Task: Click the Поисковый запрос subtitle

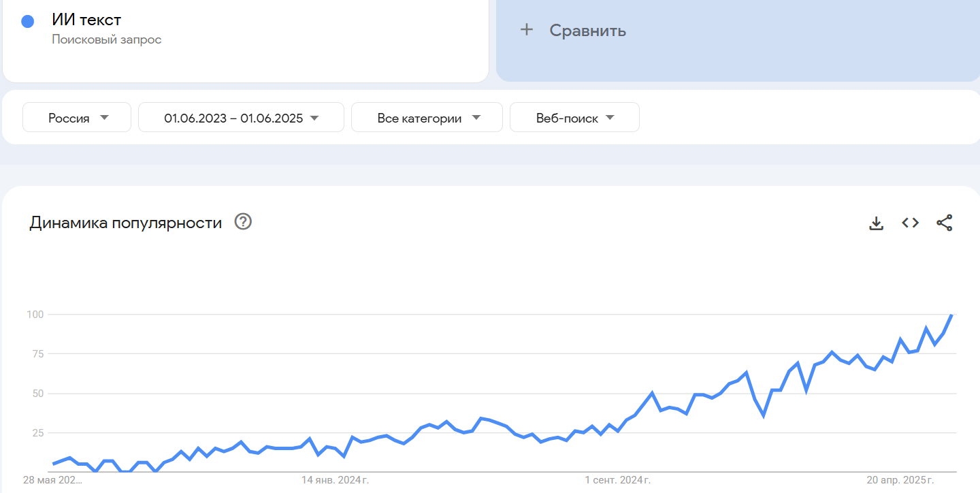Action: [x=107, y=39]
